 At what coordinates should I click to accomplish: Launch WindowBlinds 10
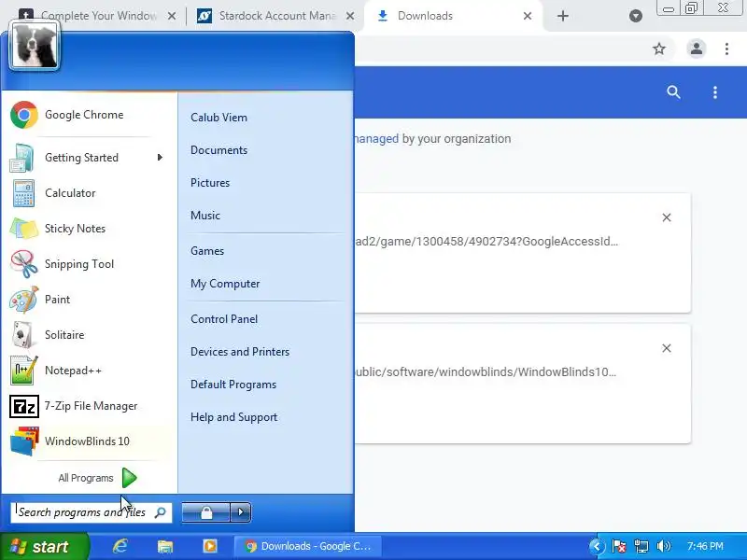pyautogui.click(x=89, y=441)
